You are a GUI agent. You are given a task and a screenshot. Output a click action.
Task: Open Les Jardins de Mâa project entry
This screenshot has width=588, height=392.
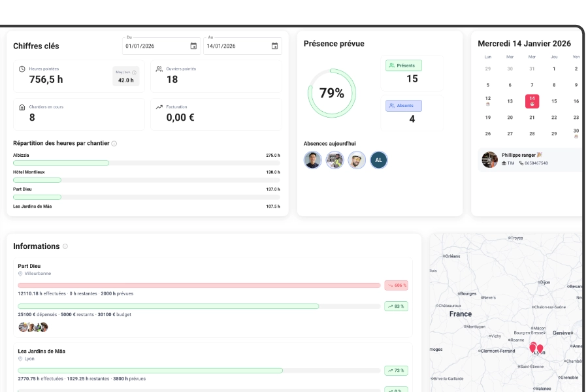41,351
